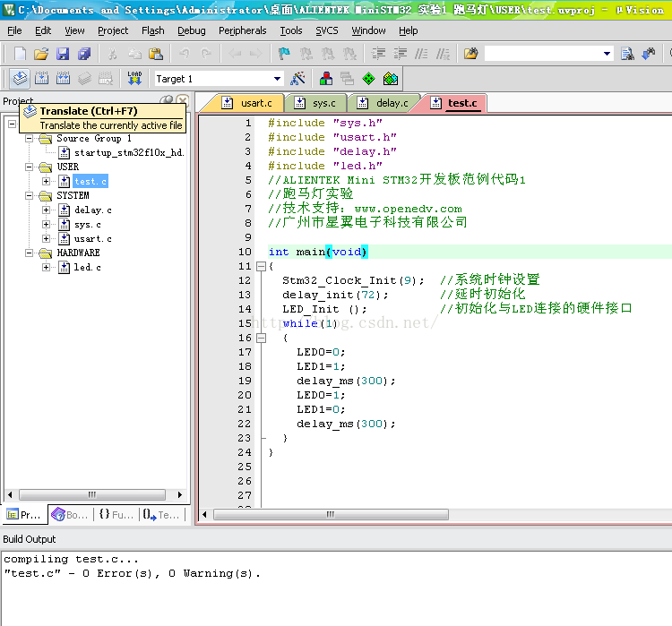Open the Flash menu
The width and height of the screenshot is (672, 626).
point(152,30)
